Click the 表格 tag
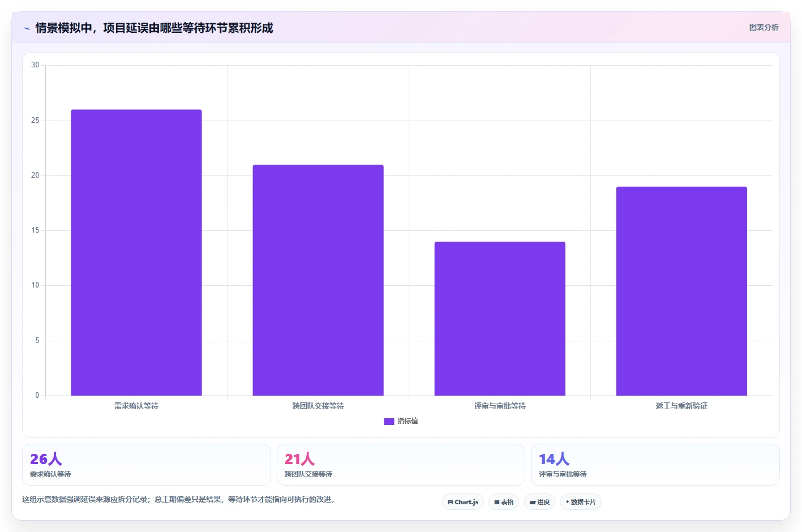 point(504,502)
